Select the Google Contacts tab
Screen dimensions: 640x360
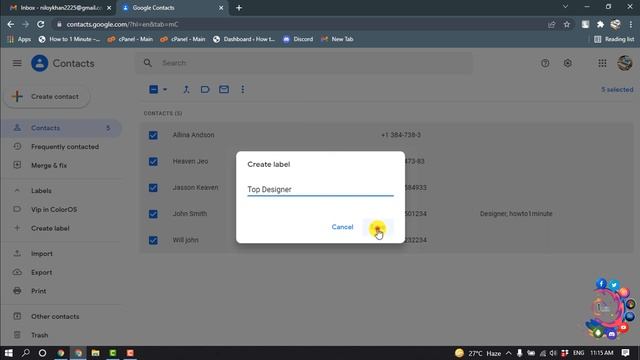[x=171, y=8]
